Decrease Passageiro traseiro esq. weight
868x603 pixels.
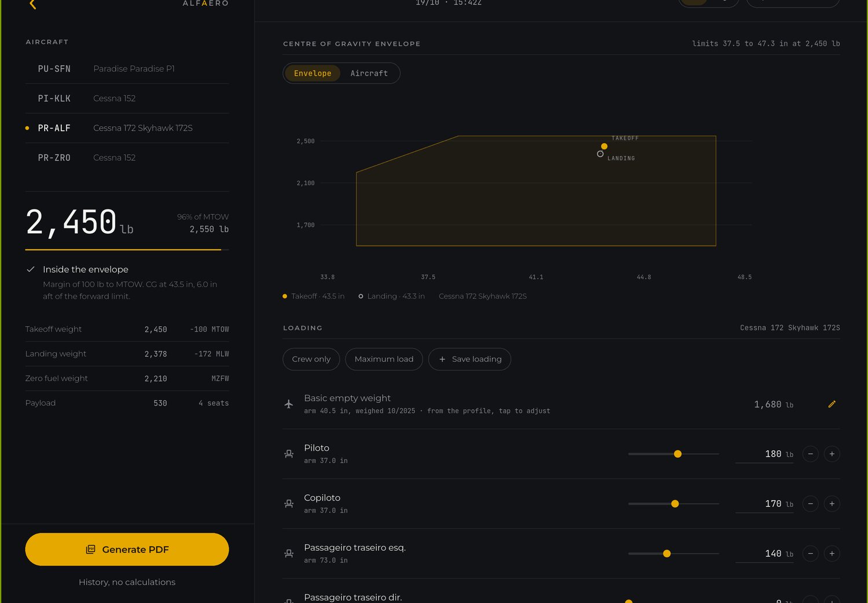pyautogui.click(x=810, y=553)
